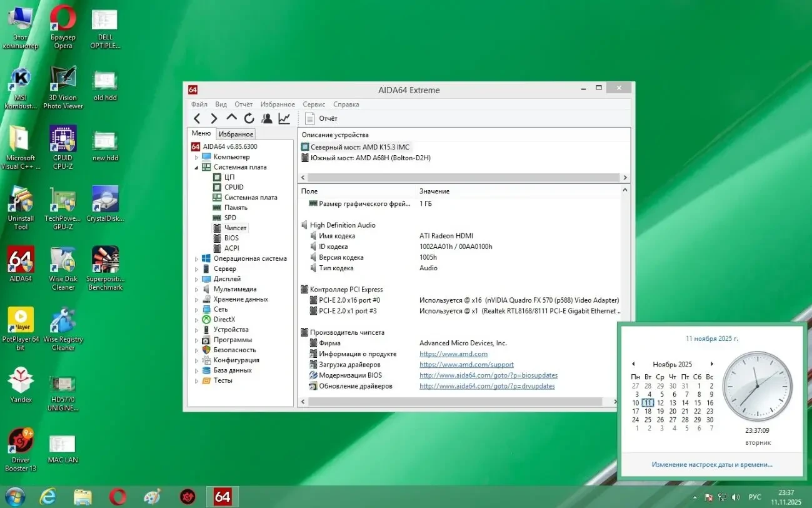Open the user/remote icon in toolbar
Image resolution: width=812 pixels, height=508 pixels.
267,118
